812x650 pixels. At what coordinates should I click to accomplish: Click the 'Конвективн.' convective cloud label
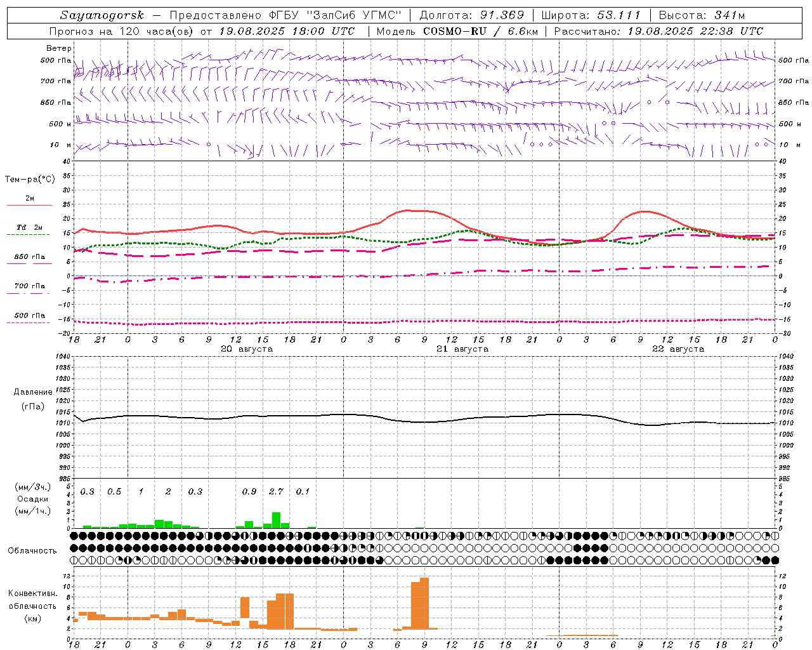tap(32, 594)
